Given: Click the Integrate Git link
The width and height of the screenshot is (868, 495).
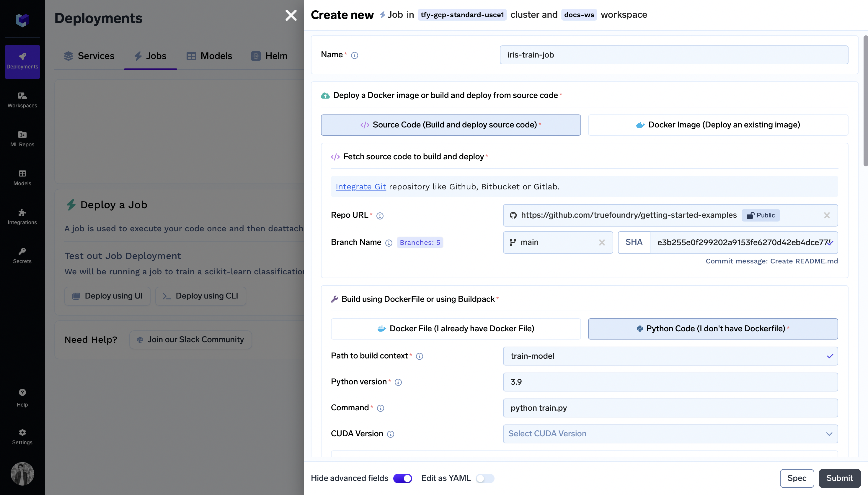Looking at the screenshot, I should 361,187.
